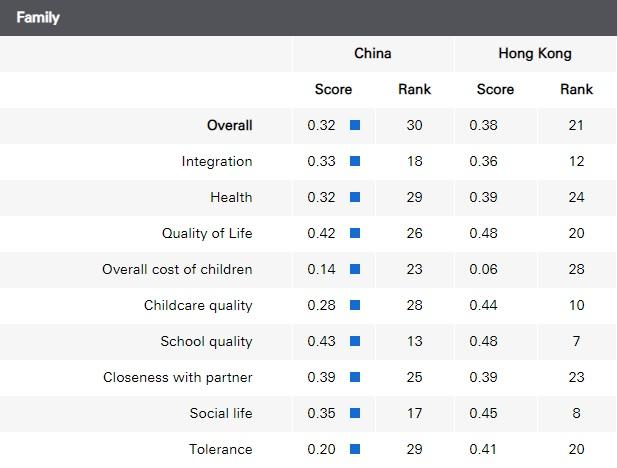This screenshot has width=618, height=468.
Task: Click blue marker for Closeness with partner
Action: tap(354, 378)
